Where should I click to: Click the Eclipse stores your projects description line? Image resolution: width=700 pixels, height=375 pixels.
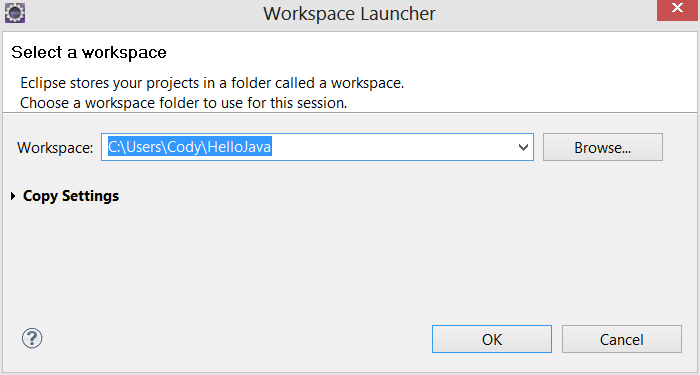(212, 83)
